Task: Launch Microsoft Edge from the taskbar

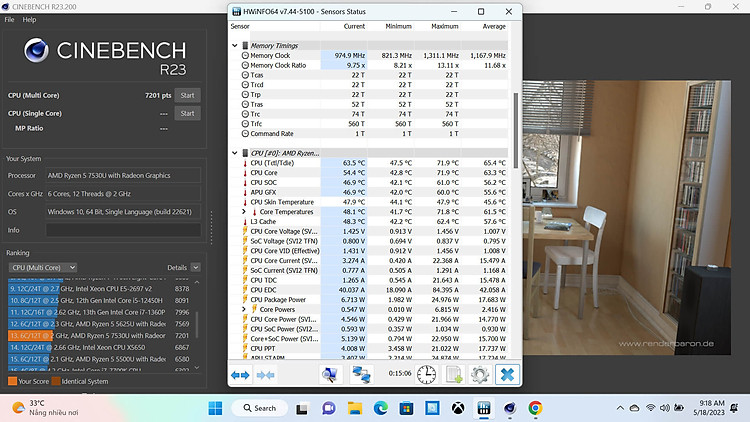Action: tap(381, 408)
